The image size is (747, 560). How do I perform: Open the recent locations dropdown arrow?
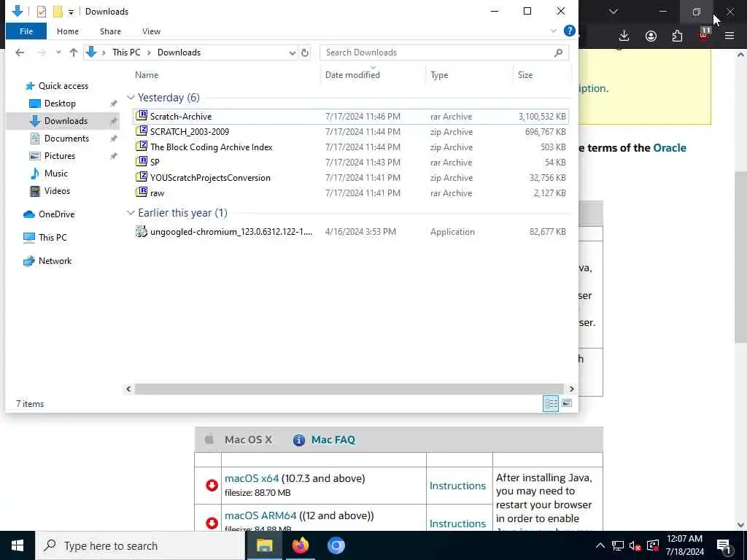click(x=58, y=52)
